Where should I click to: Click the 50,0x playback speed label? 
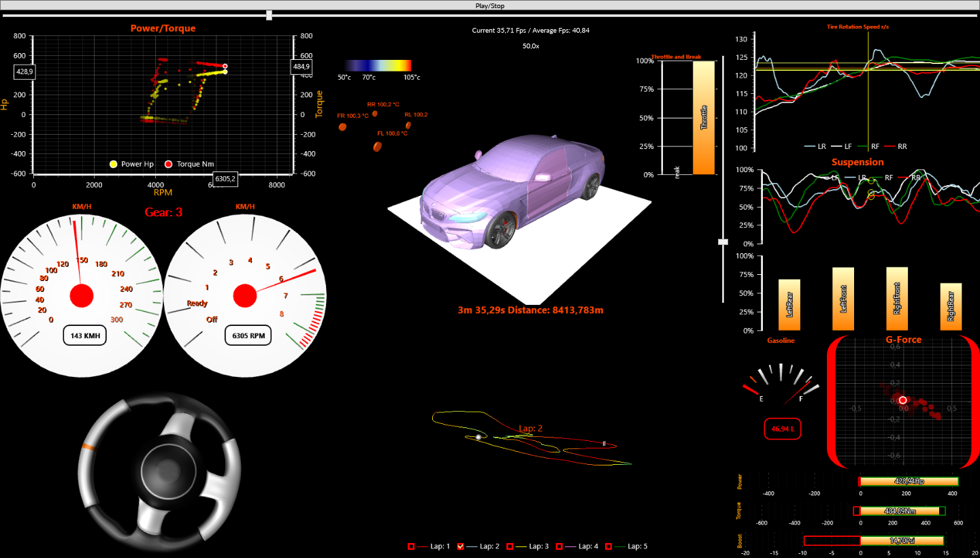click(x=531, y=46)
